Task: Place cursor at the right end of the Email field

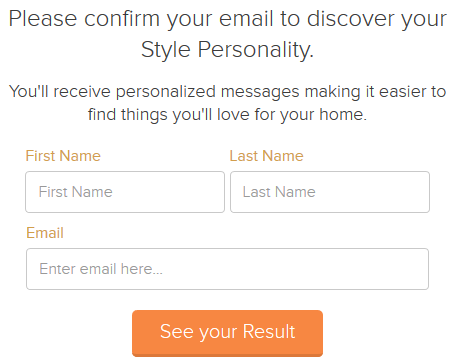Action: tap(420, 269)
